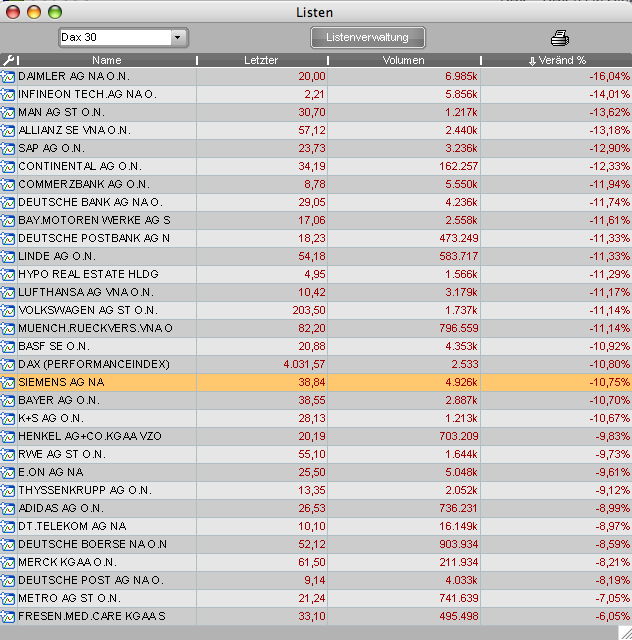Viewport: 632px width, 640px height.
Task: Click Henkel volume 703.209
Action: (x=458, y=436)
